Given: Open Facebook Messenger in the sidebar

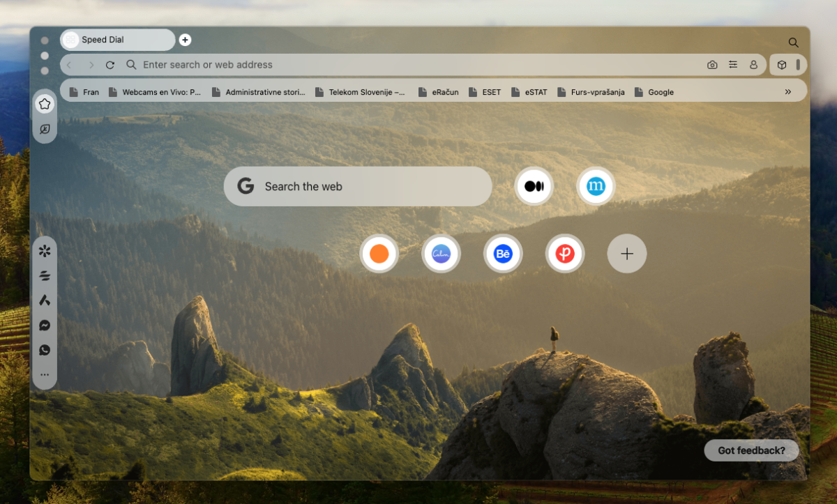Looking at the screenshot, I should [45, 325].
